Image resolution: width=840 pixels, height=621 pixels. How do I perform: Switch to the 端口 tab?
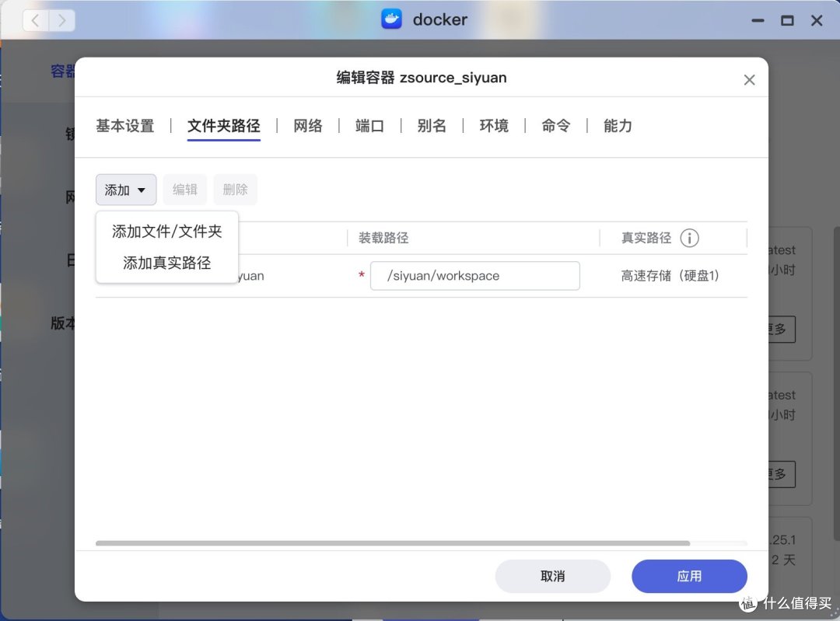coord(369,126)
